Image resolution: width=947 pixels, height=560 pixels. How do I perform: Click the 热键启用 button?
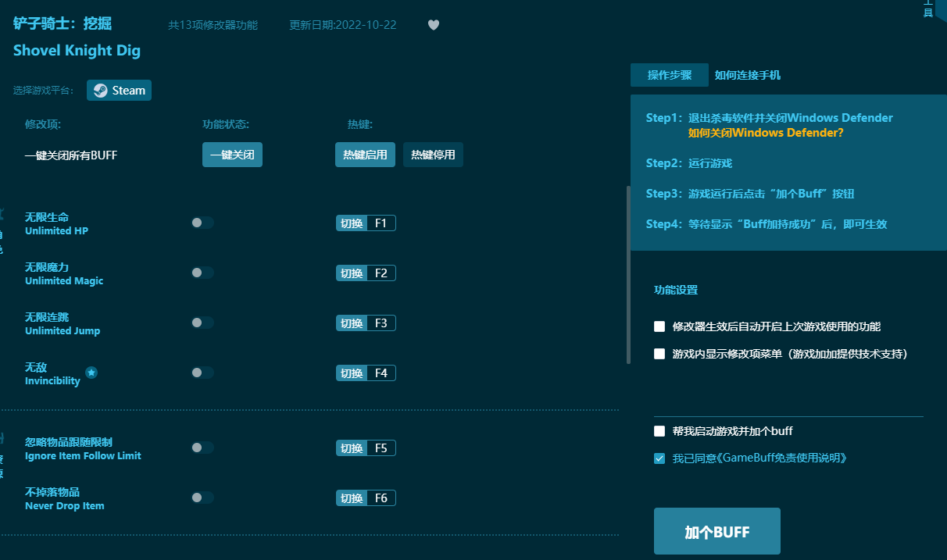tap(365, 155)
